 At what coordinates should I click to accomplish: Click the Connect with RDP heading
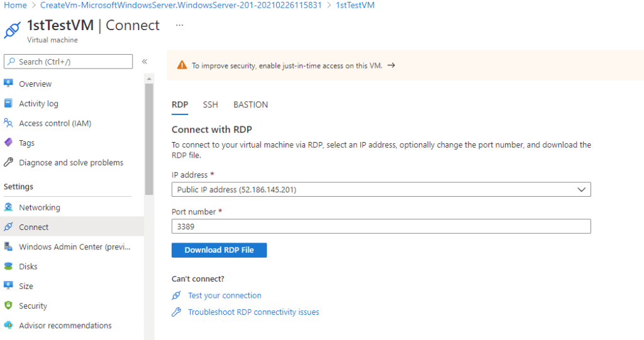pyautogui.click(x=212, y=129)
